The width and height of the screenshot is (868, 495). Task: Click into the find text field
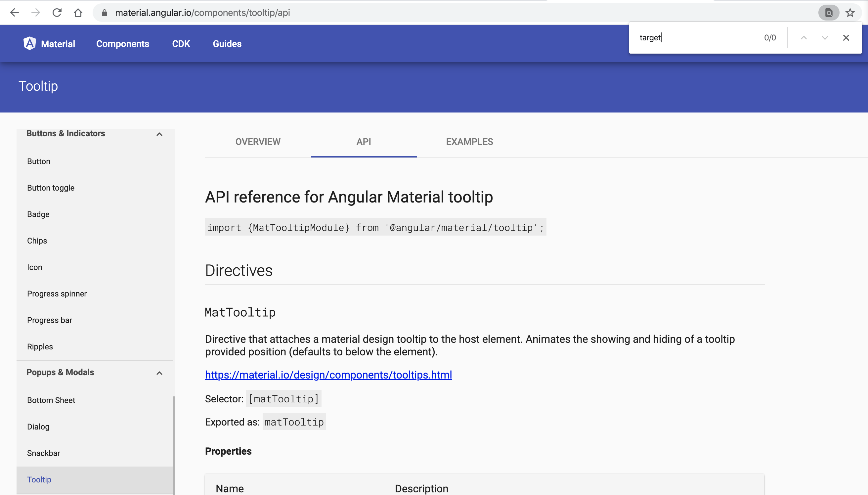click(697, 37)
